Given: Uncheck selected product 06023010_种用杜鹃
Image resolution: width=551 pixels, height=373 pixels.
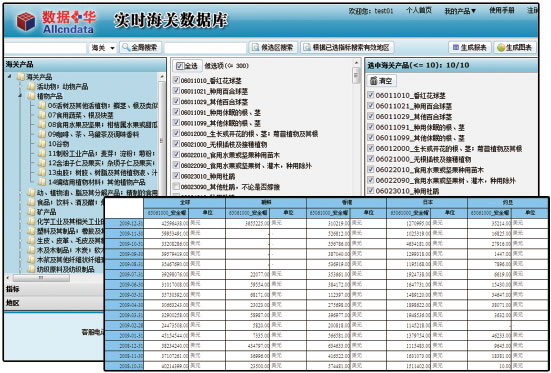Looking at the screenshot, I should pyautogui.click(x=370, y=191).
